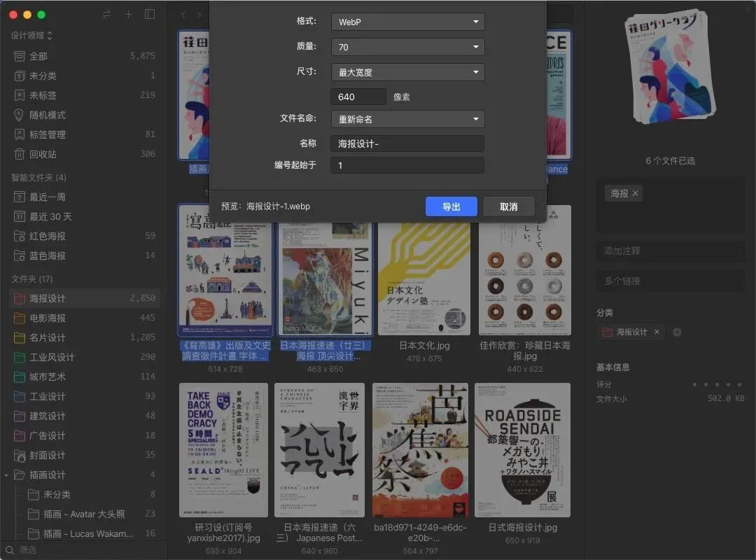Open 回收站 trash
Screen dimensions: 756x560
tap(85, 154)
